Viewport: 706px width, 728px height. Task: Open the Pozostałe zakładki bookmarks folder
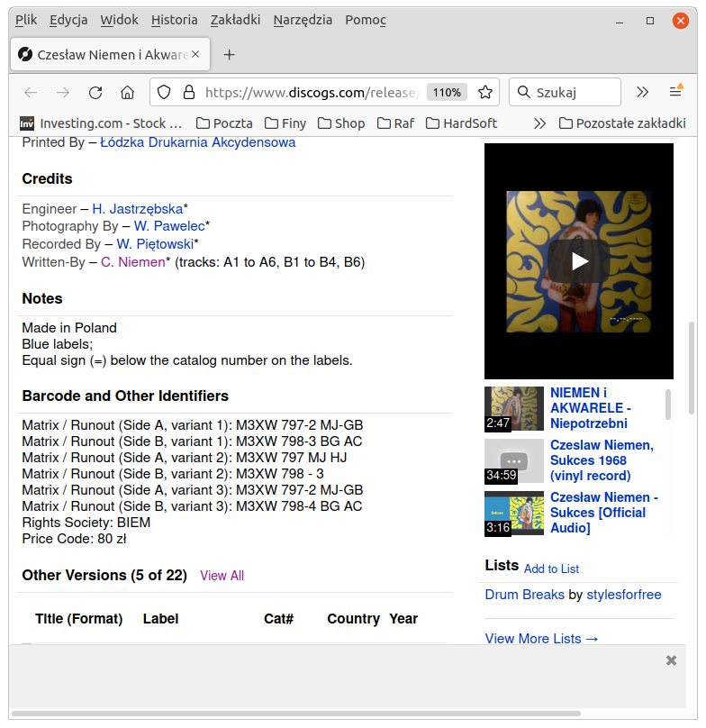coord(622,123)
